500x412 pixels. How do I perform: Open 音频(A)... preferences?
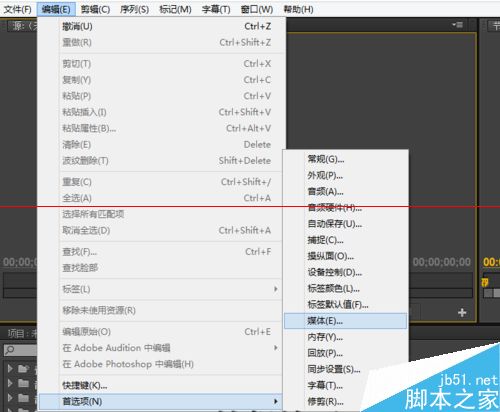point(345,192)
